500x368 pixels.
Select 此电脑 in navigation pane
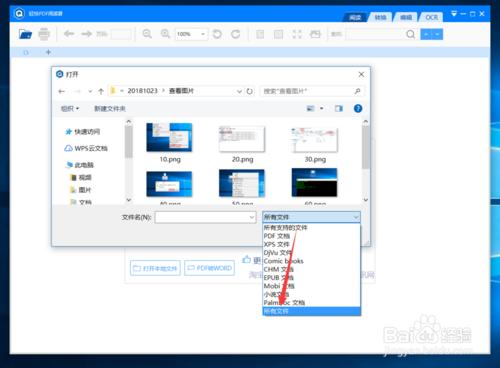(80, 165)
